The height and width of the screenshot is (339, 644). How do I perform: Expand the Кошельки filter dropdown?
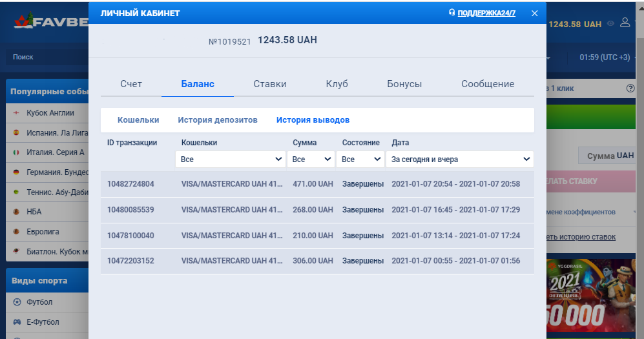[x=232, y=159]
